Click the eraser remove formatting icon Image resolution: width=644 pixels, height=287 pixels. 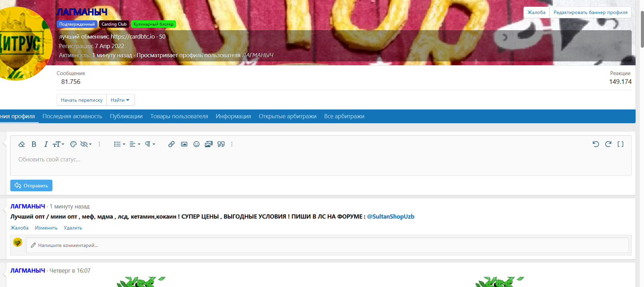pyautogui.click(x=21, y=144)
